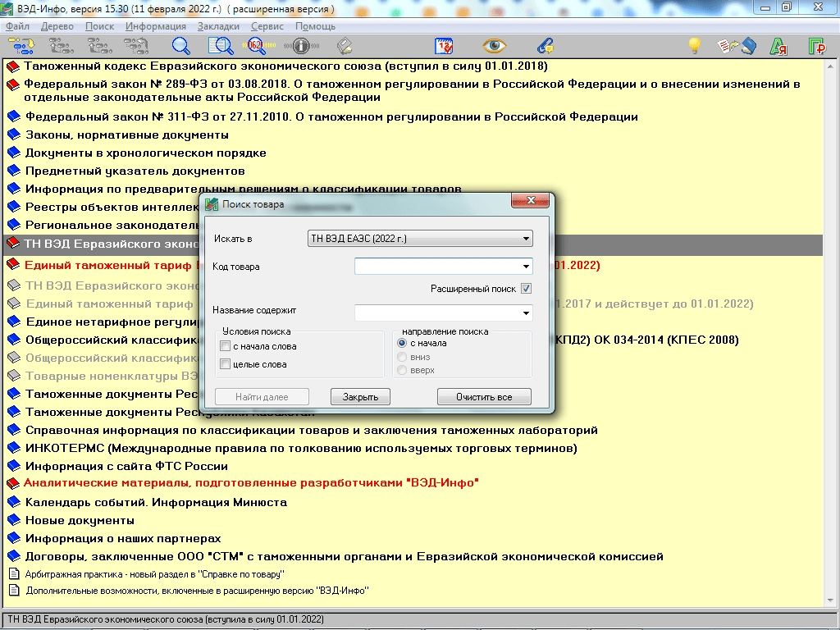Open Информация с сайта ФТС России
Viewport: 840px width, 630px height.
pyautogui.click(x=126, y=467)
